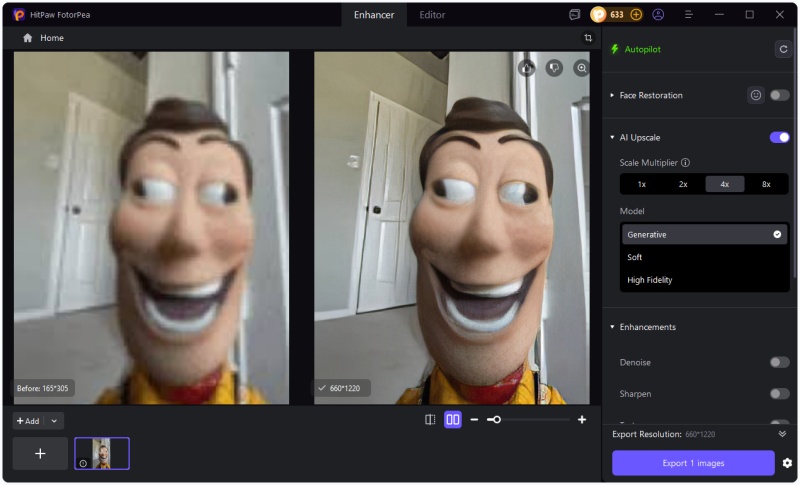The height and width of the screenshot is (485, 800).
Task: Click the Enhancements heading text
Action: (647, 327)
